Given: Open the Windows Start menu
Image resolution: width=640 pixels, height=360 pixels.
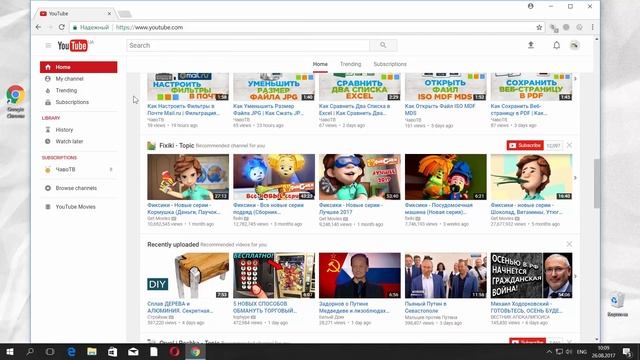Looking at the screenshot, I should tap(10, 351).
